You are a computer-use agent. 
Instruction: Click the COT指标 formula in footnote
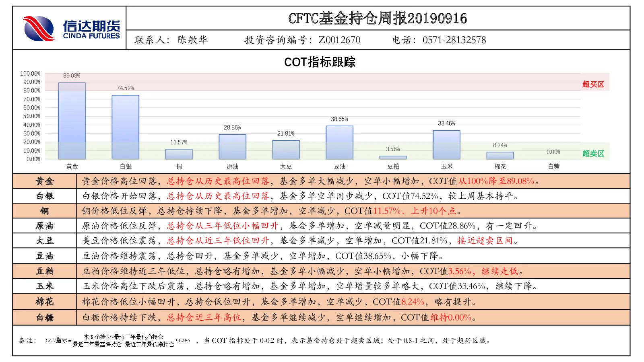pyautogui.click(x=118, y=341)
